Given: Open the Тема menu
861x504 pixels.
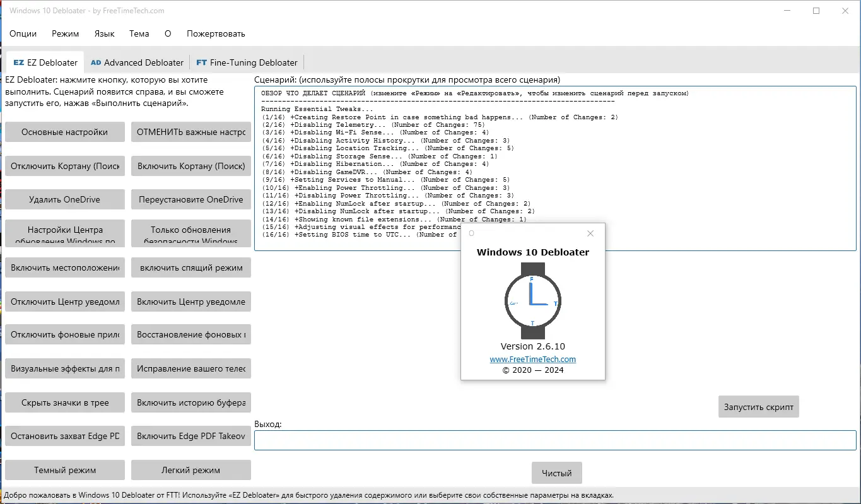Looking at the screenshot, I should pyautogui.click(x=139, y=33).
